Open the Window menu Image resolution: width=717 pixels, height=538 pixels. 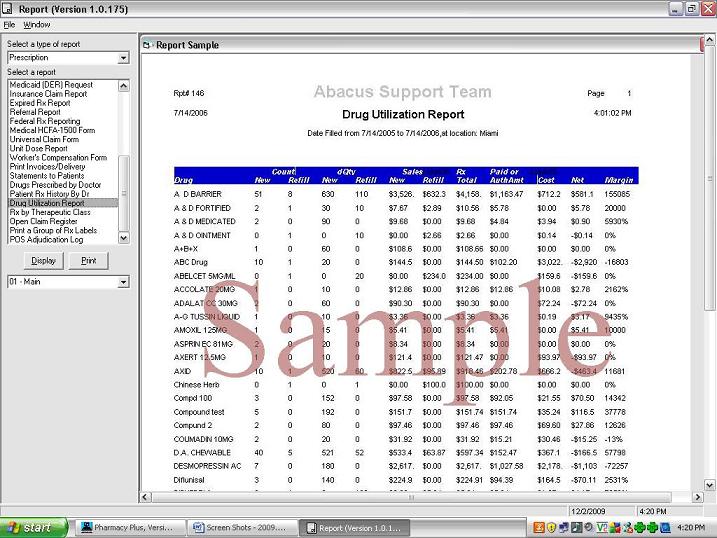click(x=37, y=25)
